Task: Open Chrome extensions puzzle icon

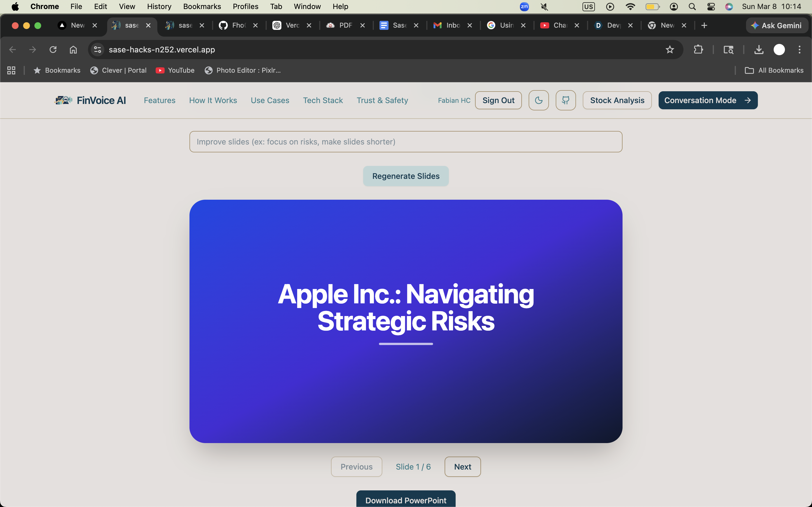Action: (698, 50)
